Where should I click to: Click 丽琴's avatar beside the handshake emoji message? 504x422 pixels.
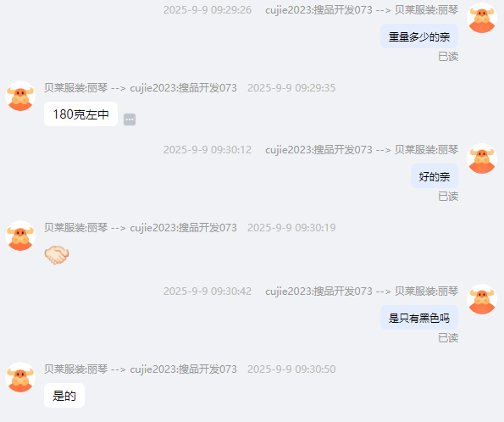coord(20,236)
